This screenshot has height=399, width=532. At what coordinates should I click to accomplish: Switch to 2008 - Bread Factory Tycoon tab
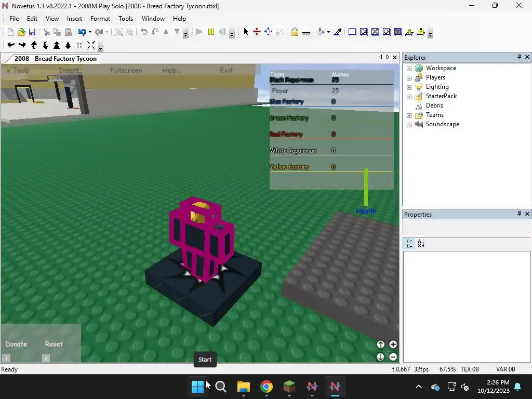coord(55,59)
